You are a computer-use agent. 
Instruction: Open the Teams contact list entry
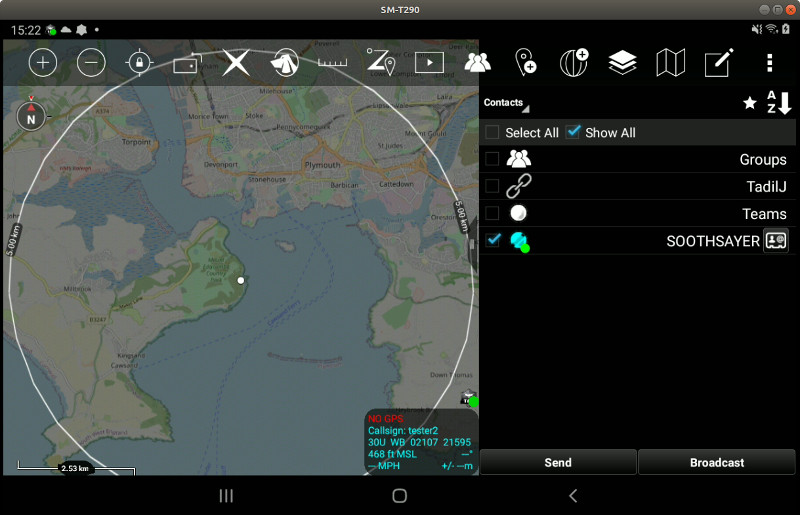[640, 213]
